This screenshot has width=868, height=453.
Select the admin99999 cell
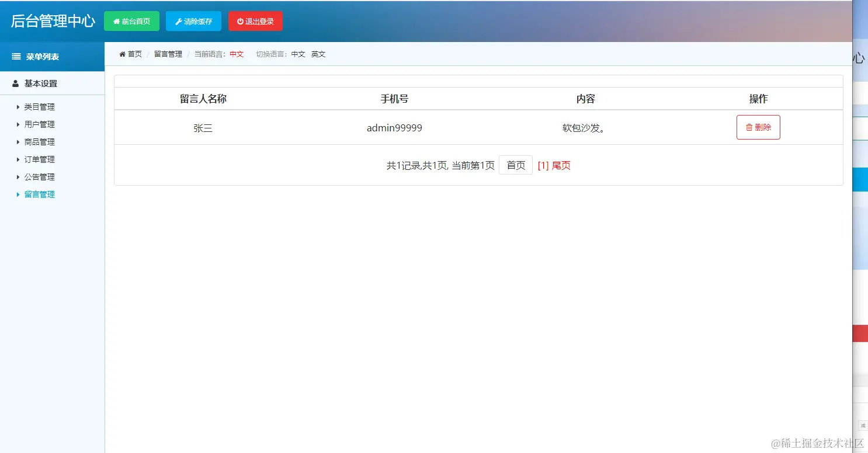[x=394, y=128]
